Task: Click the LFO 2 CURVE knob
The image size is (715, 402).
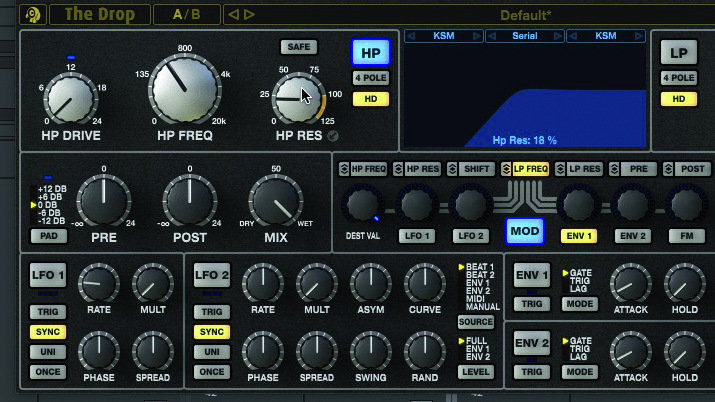Action: [425, 283]
